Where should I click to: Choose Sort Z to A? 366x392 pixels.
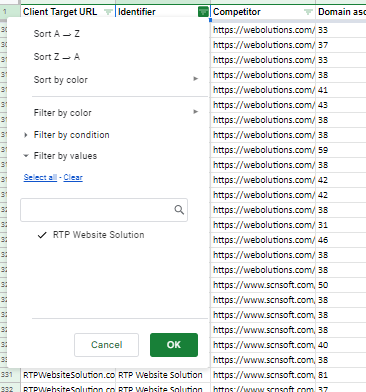point(57,57)
